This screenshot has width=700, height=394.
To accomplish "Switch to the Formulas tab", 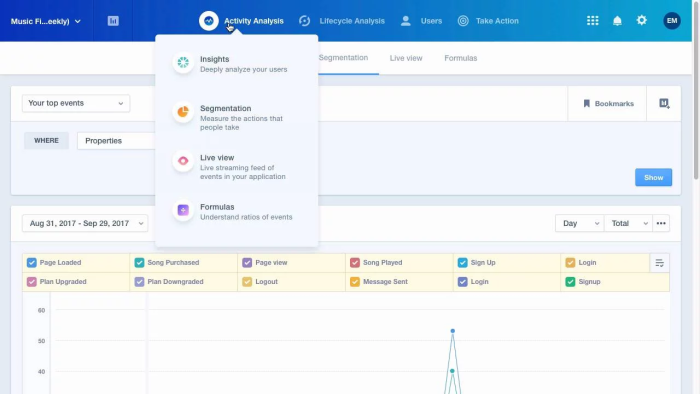I will [460, 58].
